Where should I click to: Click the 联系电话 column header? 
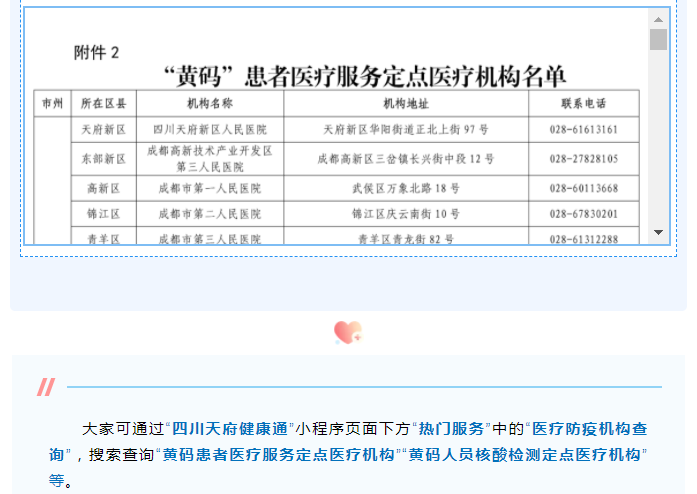point(584,103)
